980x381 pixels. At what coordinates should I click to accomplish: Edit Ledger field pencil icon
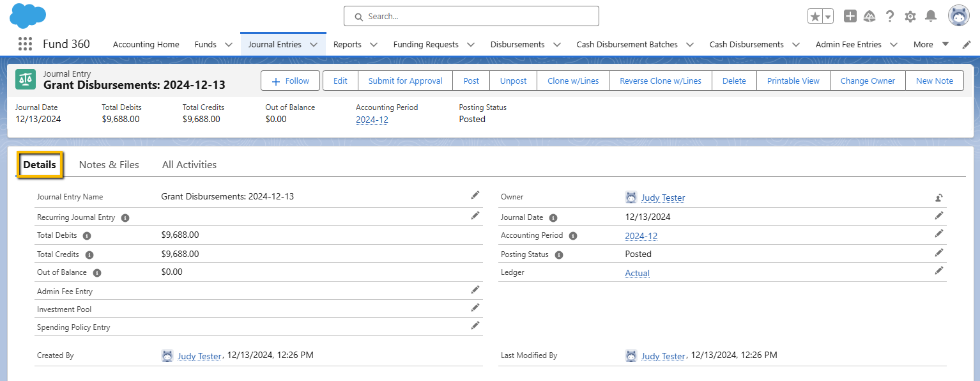click(938, 270)
